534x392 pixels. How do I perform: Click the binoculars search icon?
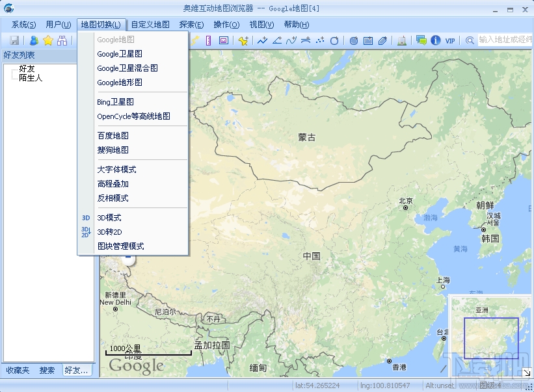pos(62,40)
